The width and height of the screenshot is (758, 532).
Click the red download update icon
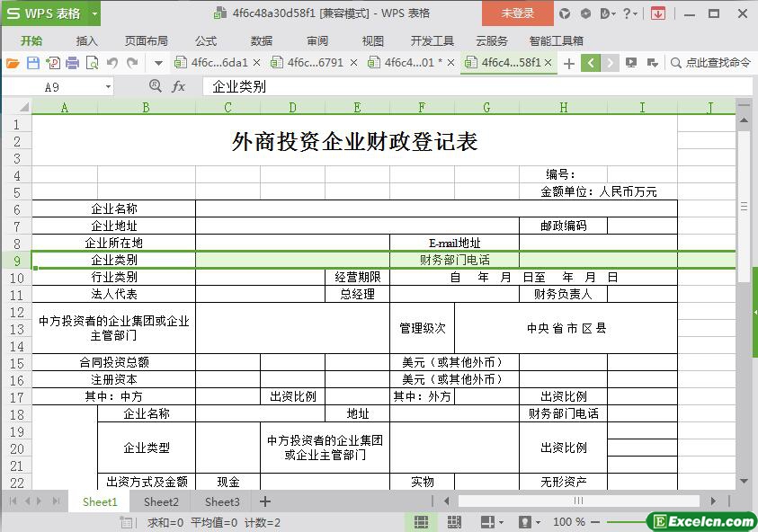pyautogui.click(x=658, y=13)
